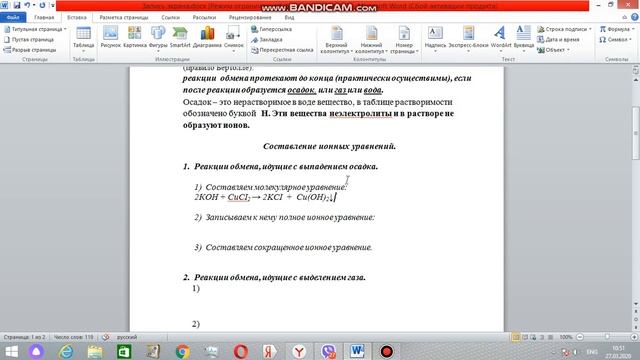Image resolution: width=640 pixels, height=360 pixels.
Task: Switch ENG input language in tray
Action: coord(592,351)
